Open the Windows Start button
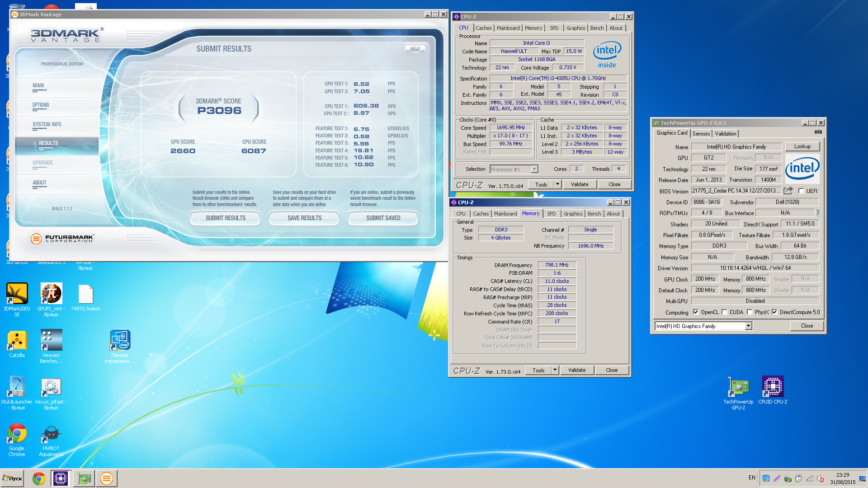The height and width of the screenshot is (488, 868). (13, 478)
